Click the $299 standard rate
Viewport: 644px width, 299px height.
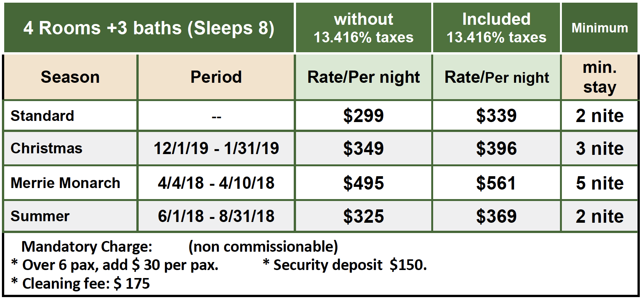click(x=363, y=116)
